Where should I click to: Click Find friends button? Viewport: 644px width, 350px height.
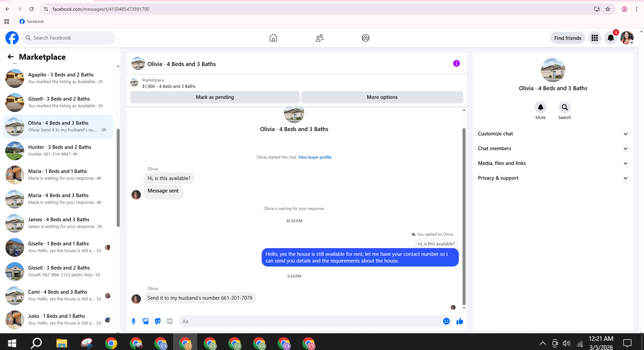[568, 38]
